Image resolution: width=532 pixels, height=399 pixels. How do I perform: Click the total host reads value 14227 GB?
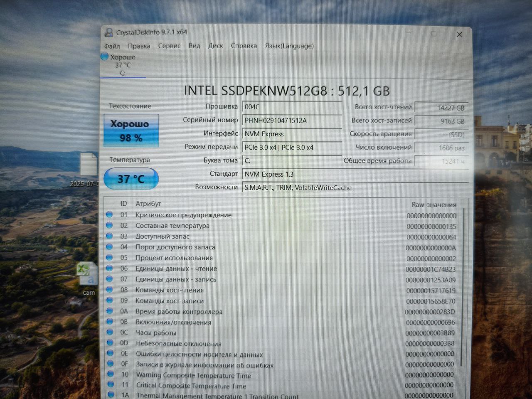[441, 108]
